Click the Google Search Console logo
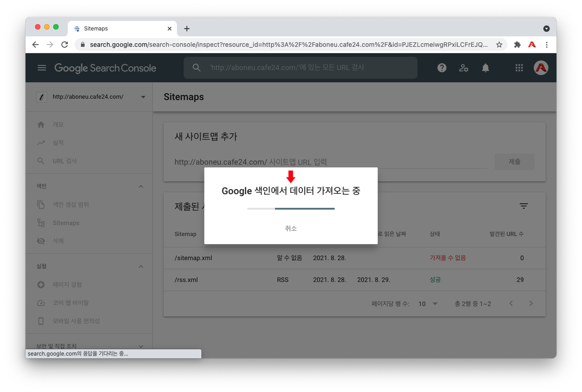 tap(105, 68)
